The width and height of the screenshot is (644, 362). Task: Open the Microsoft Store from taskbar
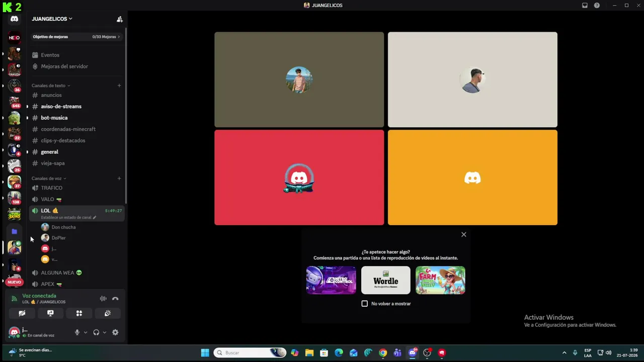[324, 353]
